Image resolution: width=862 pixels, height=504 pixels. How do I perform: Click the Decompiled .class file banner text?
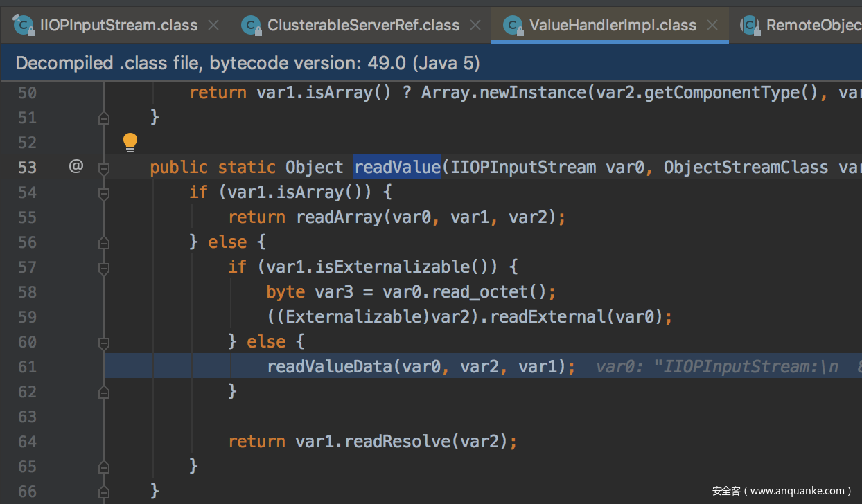point(247,64)
